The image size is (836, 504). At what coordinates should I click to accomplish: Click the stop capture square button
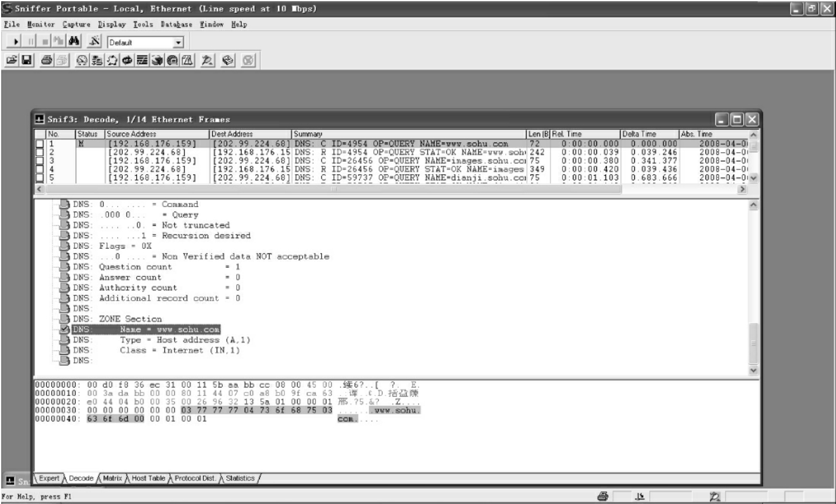45,42
